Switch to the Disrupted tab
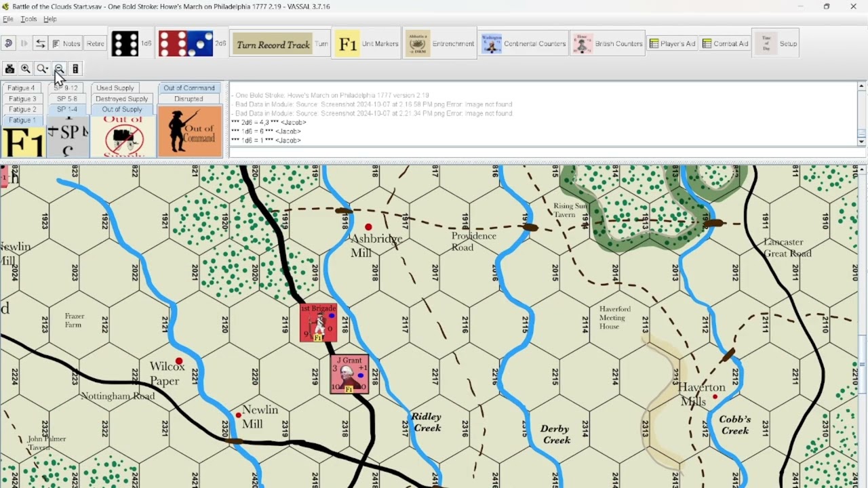The image size is (868, 488). 189,98
